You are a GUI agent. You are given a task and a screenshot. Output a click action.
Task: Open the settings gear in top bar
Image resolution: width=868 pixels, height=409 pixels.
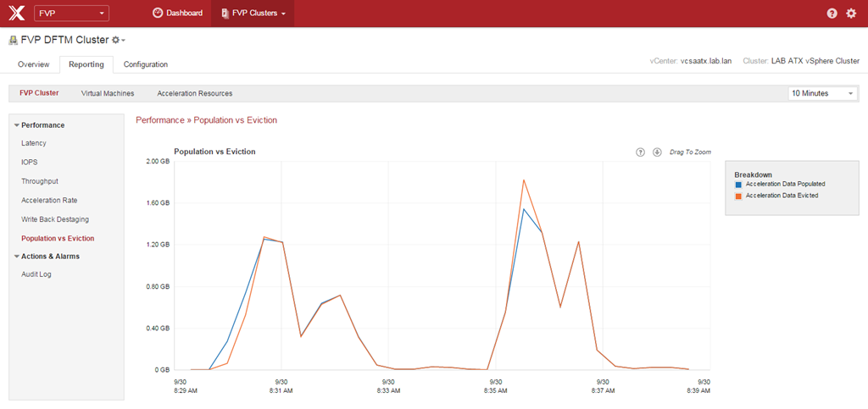pos(851,14)
